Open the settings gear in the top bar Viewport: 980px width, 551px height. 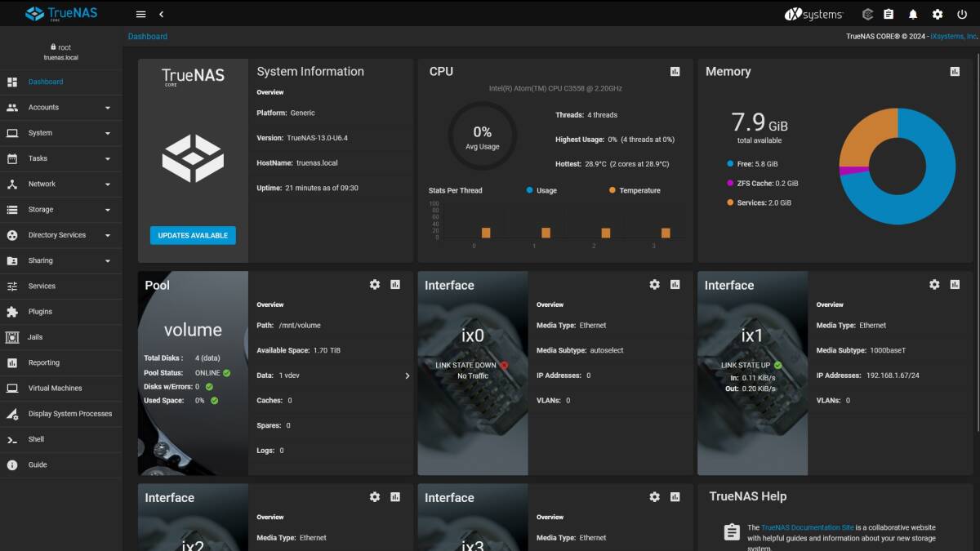[x=938, y=14]
